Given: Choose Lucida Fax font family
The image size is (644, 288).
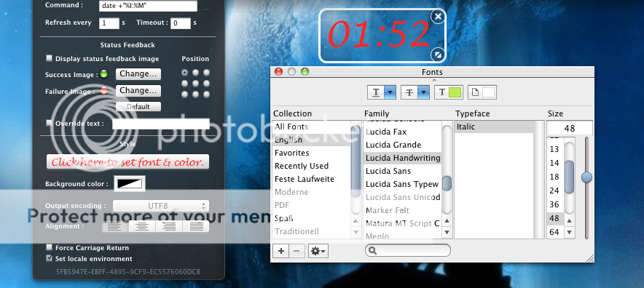Looking at the screenshot, I should (402, 132).
